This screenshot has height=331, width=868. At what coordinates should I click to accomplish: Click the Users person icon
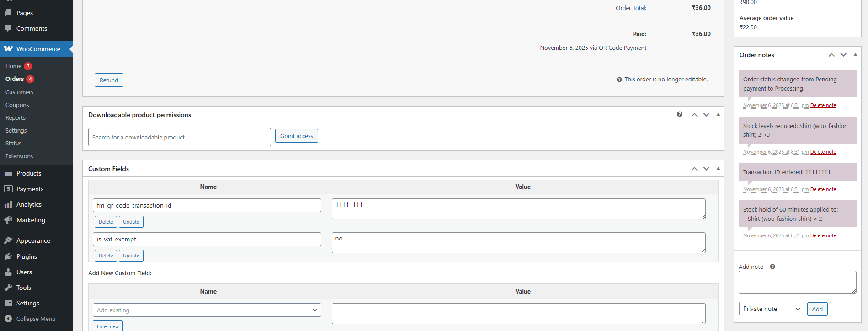pyautogui.click(x=8, y=272)
